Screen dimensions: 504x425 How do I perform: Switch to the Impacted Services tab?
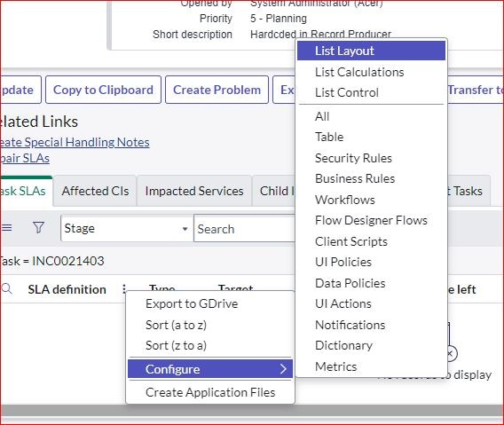click(194, 192)
